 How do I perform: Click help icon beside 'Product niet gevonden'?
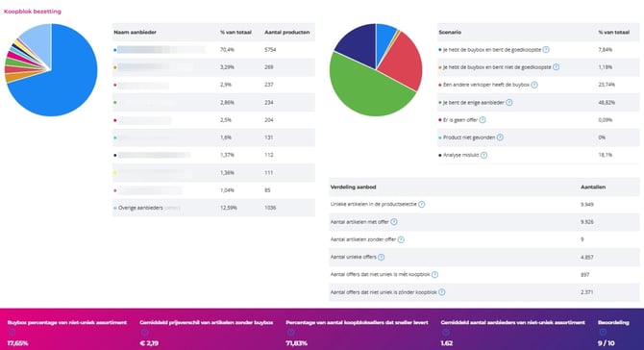(x=500, y=137)
